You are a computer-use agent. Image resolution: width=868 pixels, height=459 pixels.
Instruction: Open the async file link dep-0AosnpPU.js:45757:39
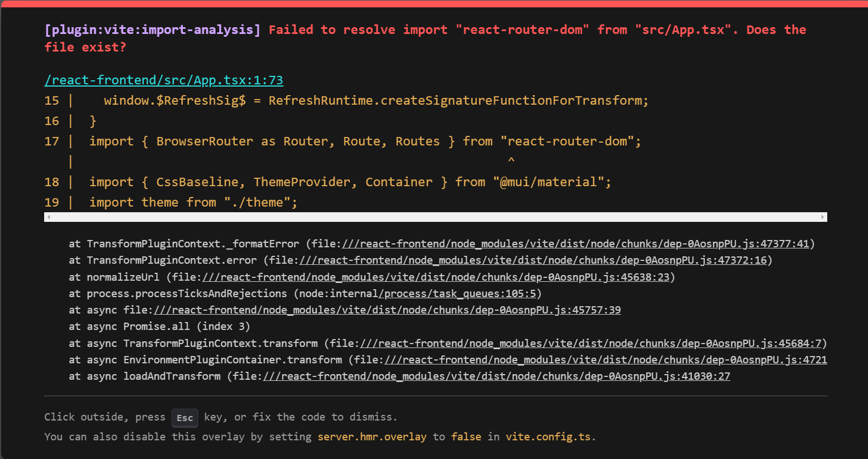(x=386, y=310)
